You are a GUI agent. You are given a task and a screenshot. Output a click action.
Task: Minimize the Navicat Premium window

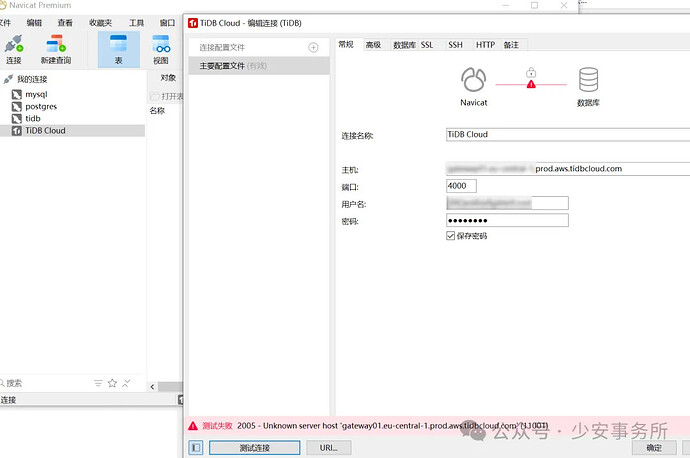coord(506,5)
